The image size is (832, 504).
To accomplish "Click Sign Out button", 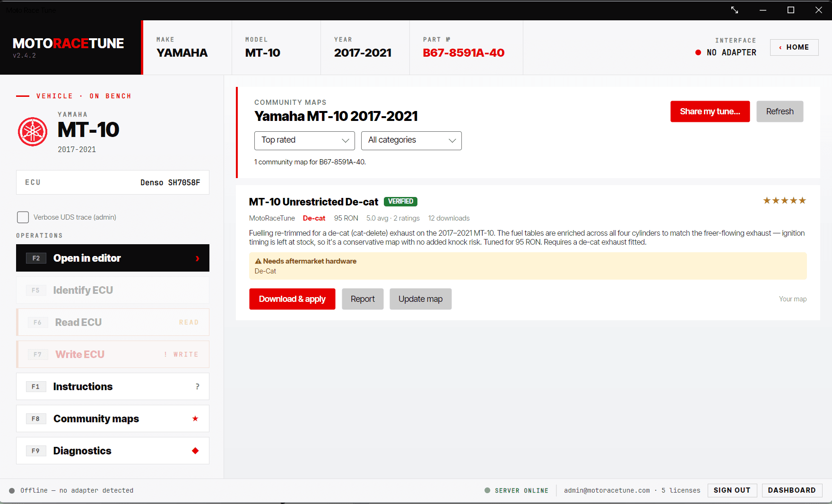I will [732, 490].
